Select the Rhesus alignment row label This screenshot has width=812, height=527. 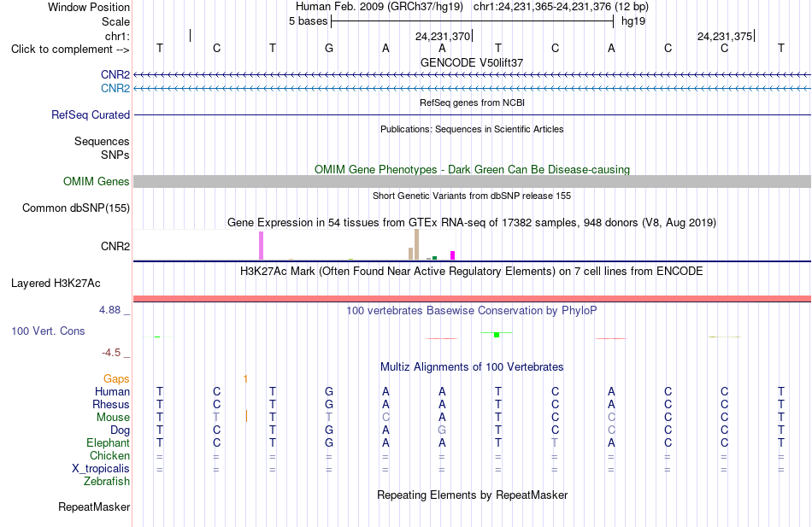click(x=111, y=405)
